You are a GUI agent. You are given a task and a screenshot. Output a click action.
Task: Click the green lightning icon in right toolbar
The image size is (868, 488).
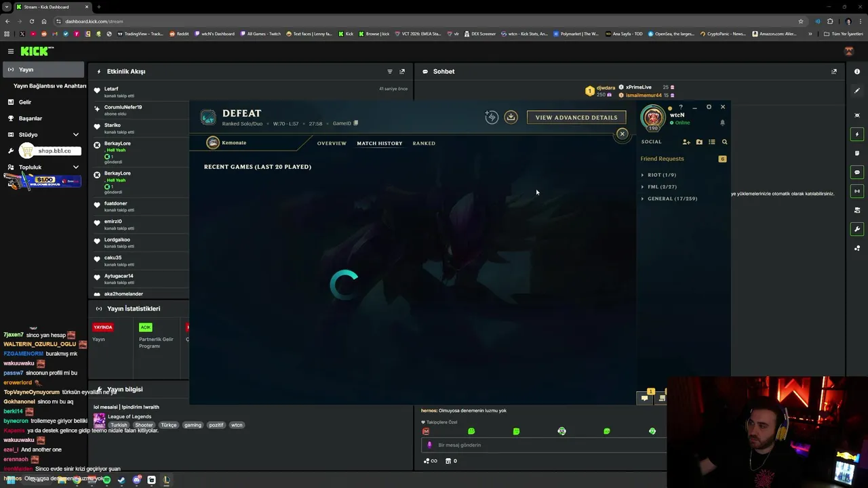[857, 134]
